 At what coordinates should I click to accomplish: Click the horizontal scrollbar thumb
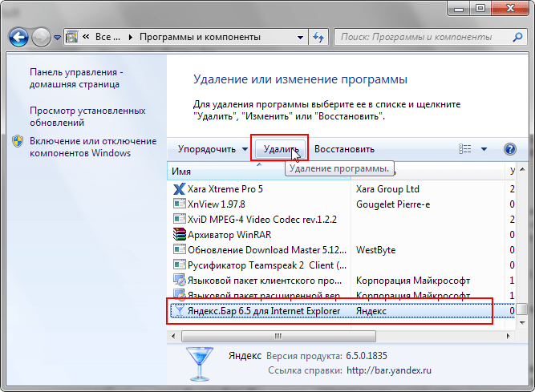[278, 336]
